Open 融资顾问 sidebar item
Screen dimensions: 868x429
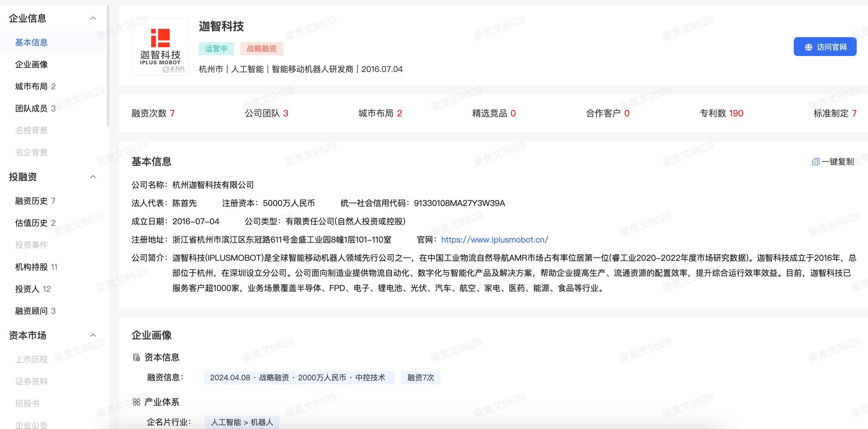(x=35, y=311)
